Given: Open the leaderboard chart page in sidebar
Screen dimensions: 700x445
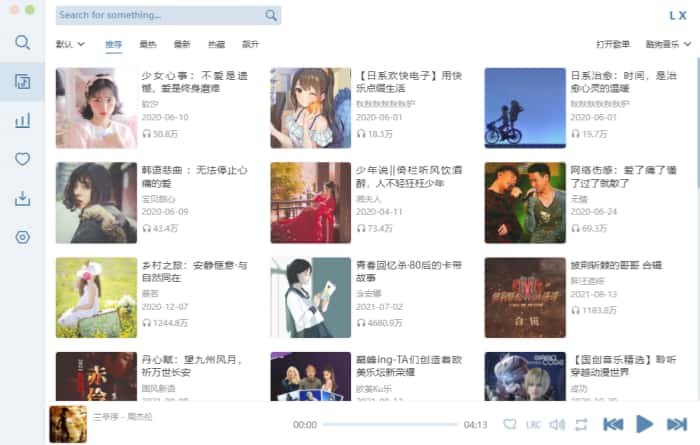Looking at the screenshot, I should pyautogui.click(x=22, y=121).
